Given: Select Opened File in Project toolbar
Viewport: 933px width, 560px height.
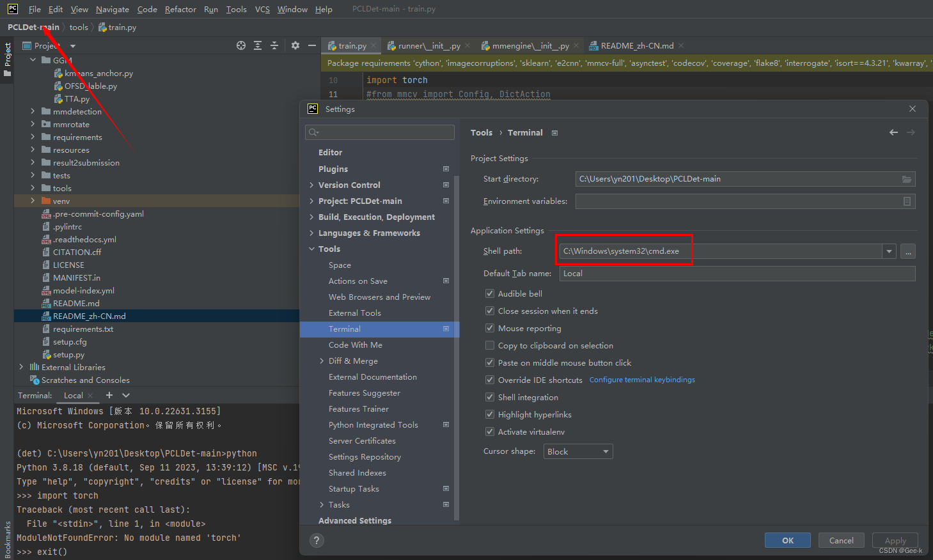Looking at the screenshot, I should [x=241, y=45].
